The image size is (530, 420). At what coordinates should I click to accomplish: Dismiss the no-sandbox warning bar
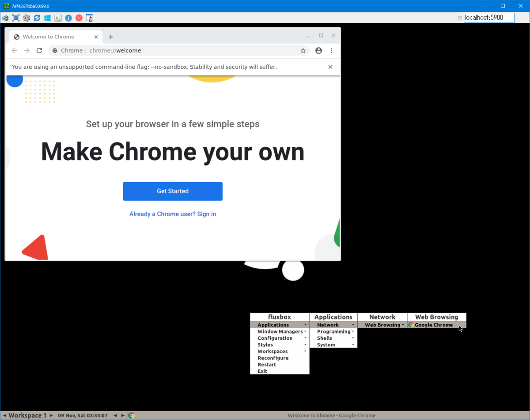330,67
